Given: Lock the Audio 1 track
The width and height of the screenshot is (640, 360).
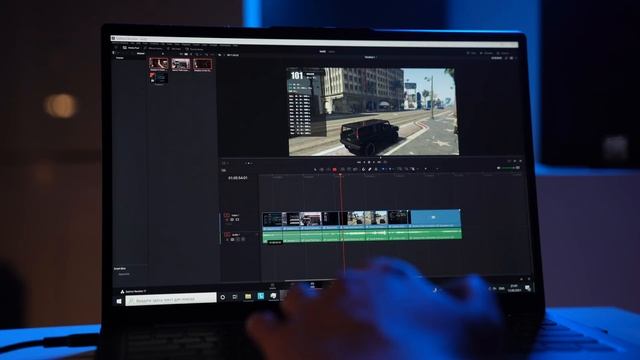Looking at the screenshot, I should tap(227, 240).
